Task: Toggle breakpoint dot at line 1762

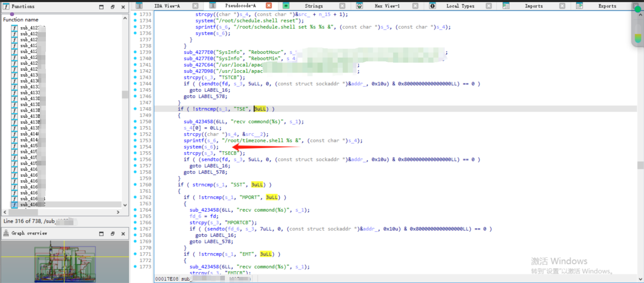Action: (135, 197)
